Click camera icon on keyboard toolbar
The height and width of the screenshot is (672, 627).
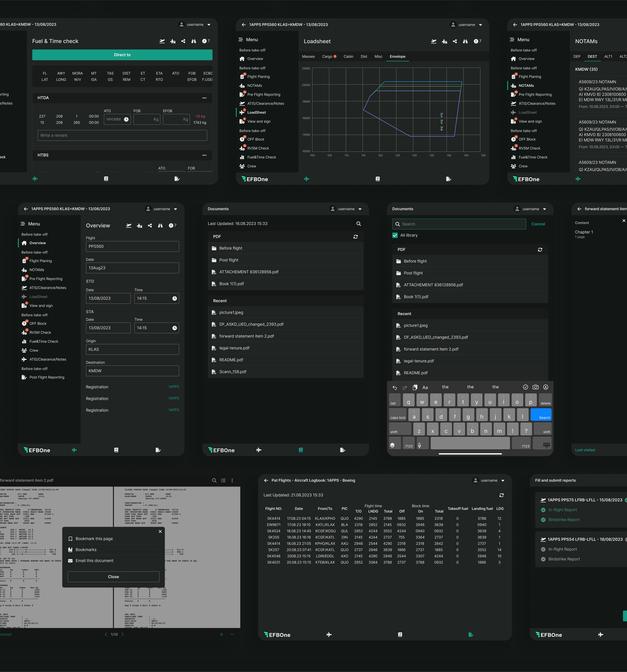(536, 387)
